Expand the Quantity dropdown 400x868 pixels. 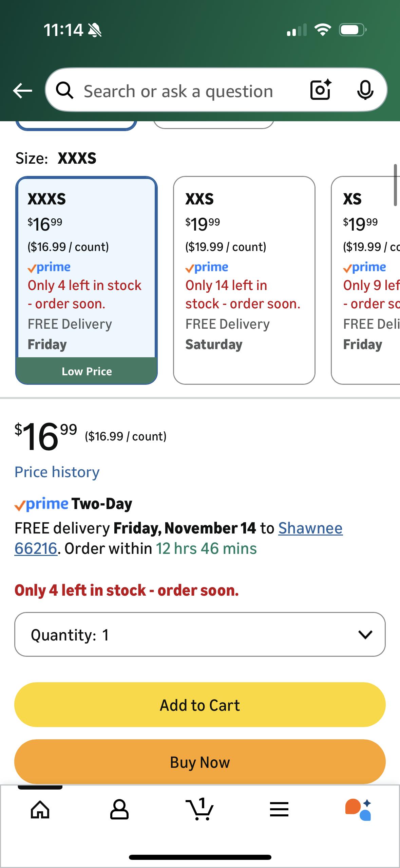(x=200, y=634)
